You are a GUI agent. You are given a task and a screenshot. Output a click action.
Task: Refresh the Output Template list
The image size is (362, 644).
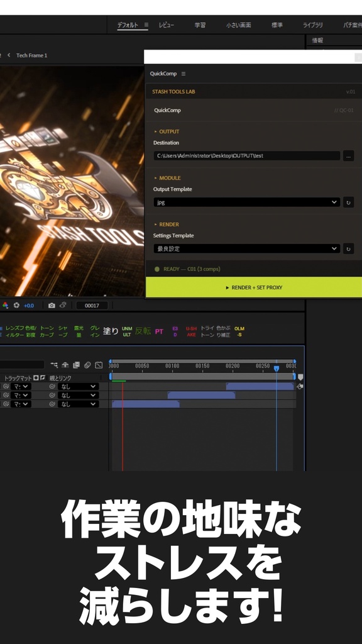348,202
